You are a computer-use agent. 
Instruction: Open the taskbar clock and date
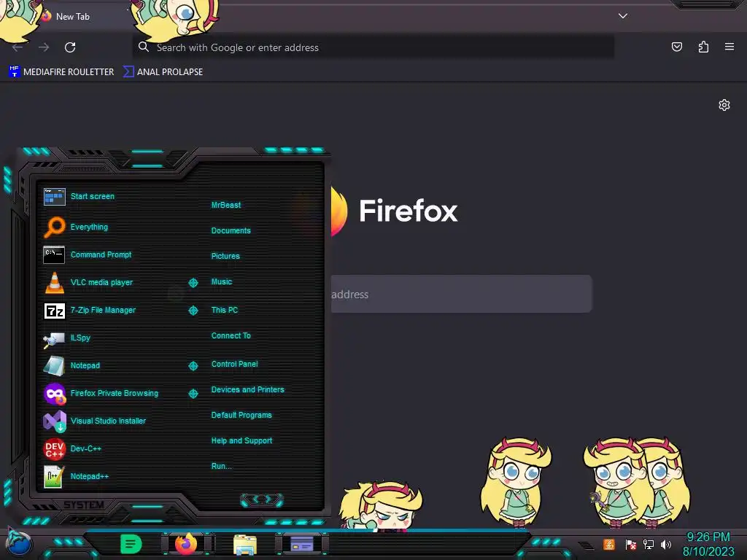(708, 544)
